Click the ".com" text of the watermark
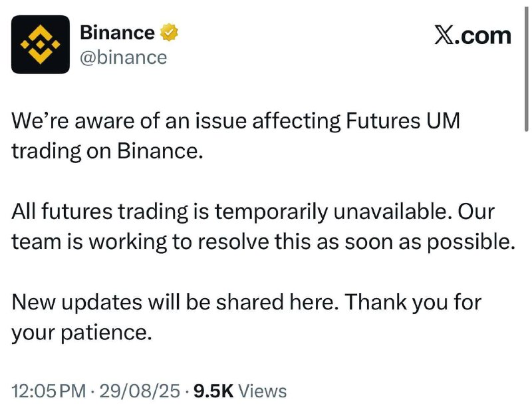The width and height of the screenshot is (532, 404). 484,35
